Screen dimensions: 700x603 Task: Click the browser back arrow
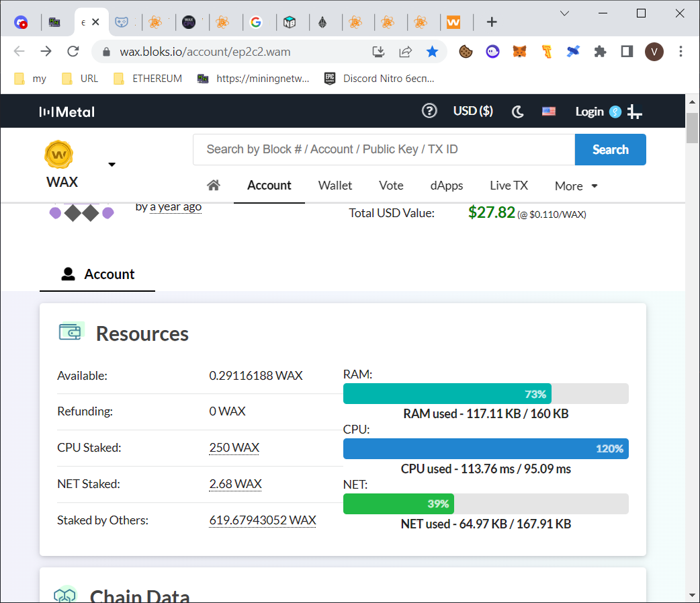(x=19, y=52)
